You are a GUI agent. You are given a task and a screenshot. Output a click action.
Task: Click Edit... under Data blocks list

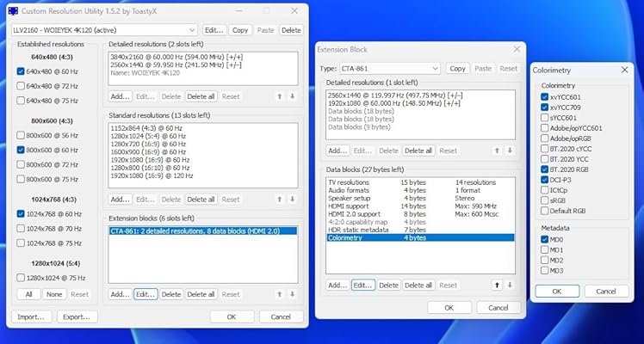click(363, 285)
